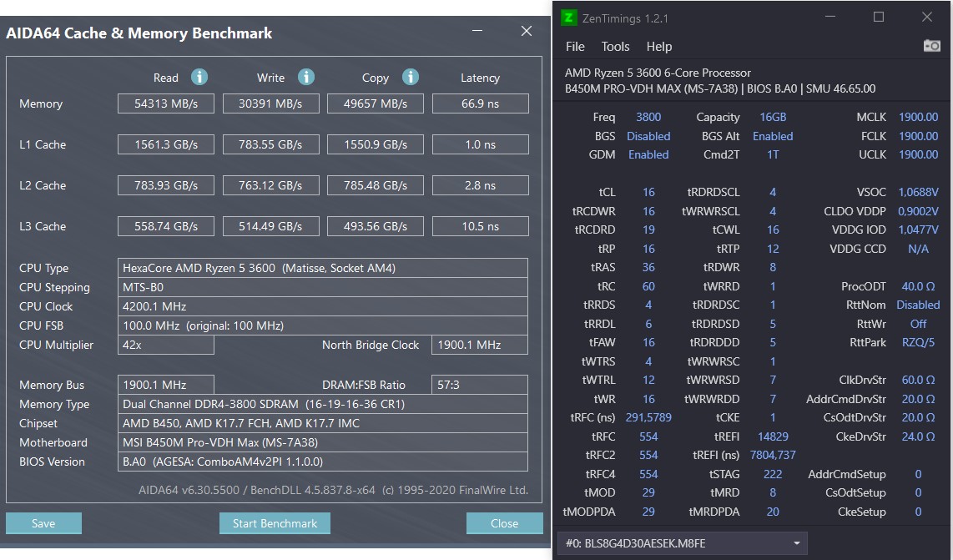Take a ZenTimings screenshot with camera icon

pyautogui.click(x=932, y=46)
